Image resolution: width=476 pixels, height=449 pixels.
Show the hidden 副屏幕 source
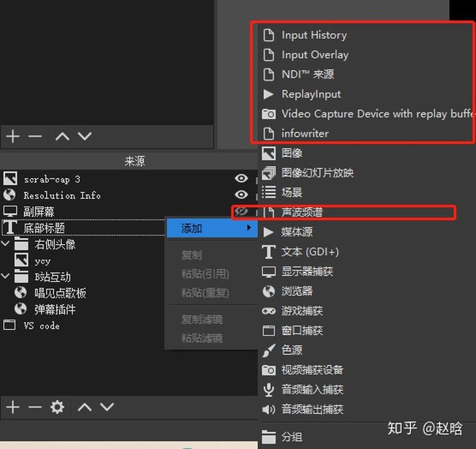point(241,212)
